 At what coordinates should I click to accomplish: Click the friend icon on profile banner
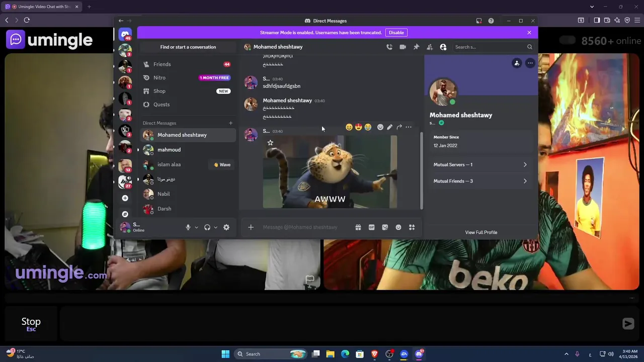click(x=517, y=63)
